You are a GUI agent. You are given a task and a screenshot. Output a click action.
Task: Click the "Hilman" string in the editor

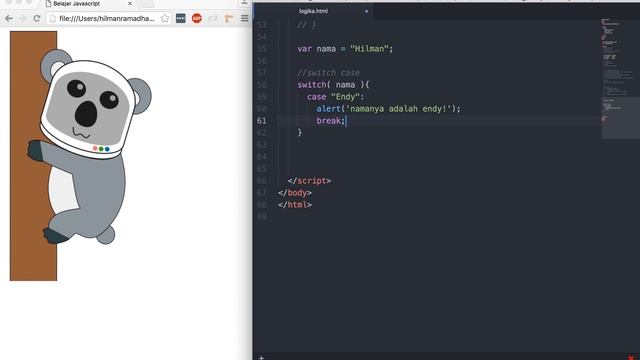pos(369,49)
